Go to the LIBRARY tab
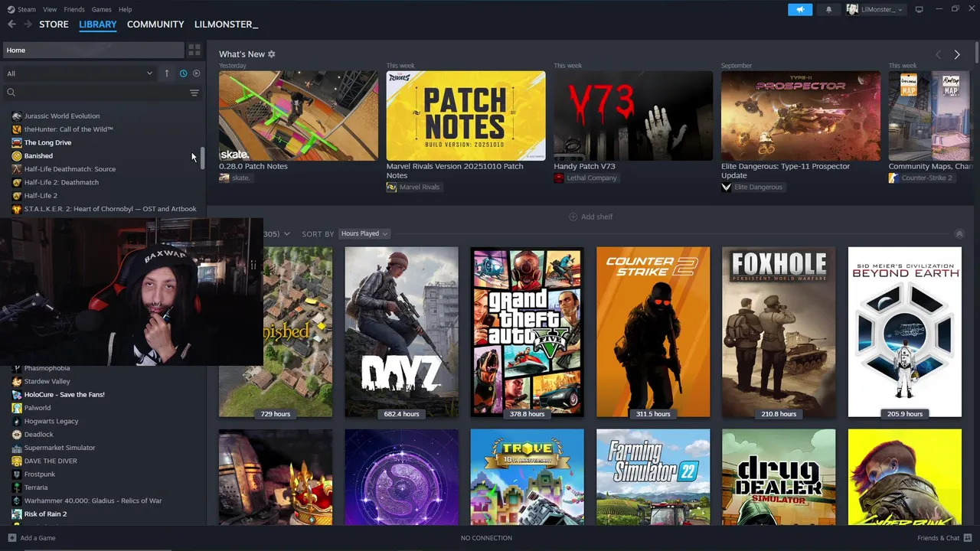This screenshot has width=980, height=551. click(x=98, y=24)
